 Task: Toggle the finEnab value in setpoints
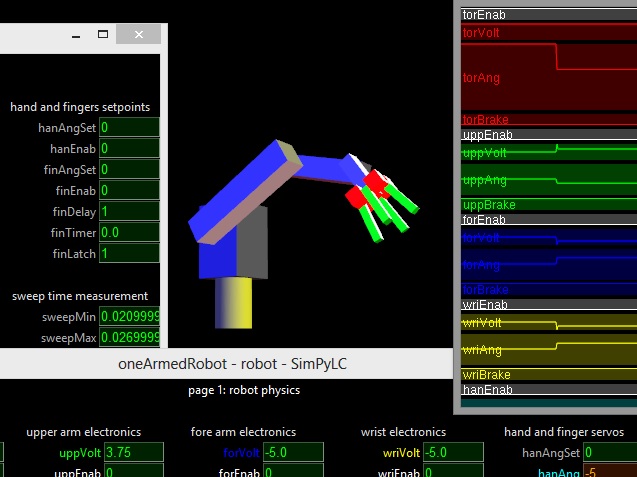pyautogui.click(x=129, y=191)
